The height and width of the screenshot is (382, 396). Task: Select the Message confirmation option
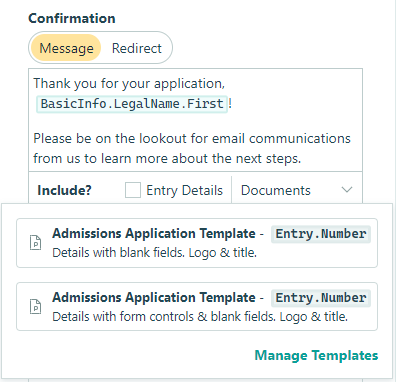click(66, 48)
